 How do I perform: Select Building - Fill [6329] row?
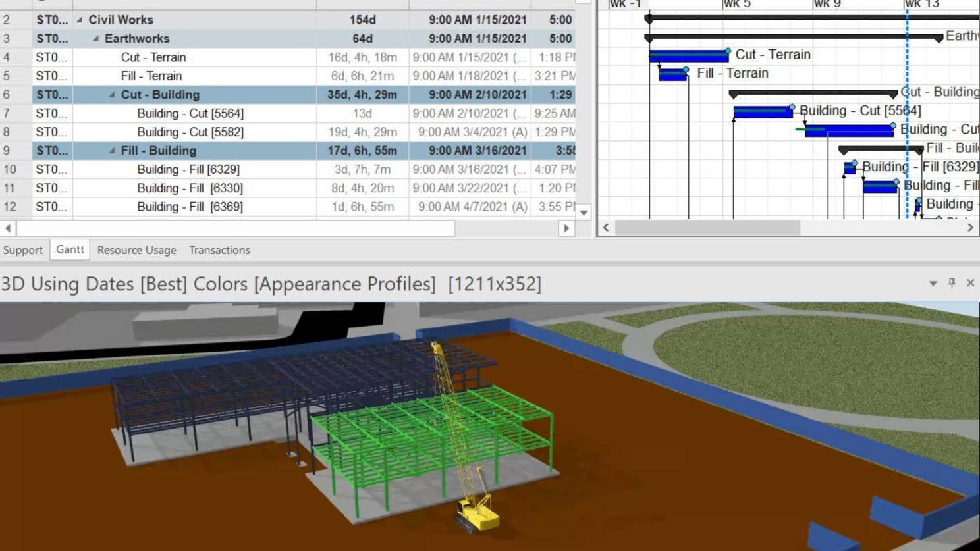point(288,169)
